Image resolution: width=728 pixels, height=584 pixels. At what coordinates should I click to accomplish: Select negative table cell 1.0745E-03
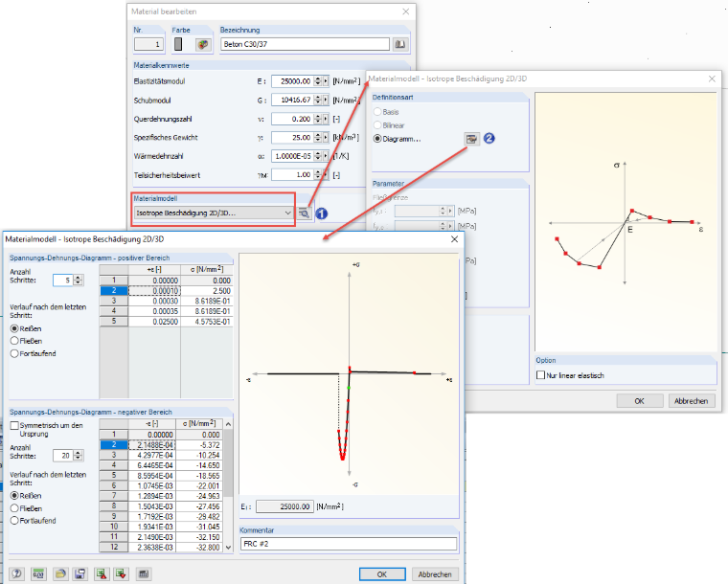click(152, 485)
